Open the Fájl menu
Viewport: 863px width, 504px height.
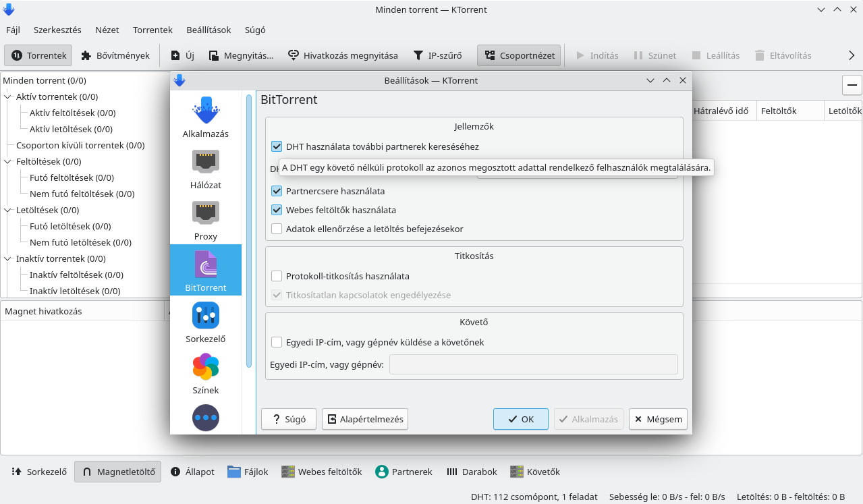coord(13,30)
